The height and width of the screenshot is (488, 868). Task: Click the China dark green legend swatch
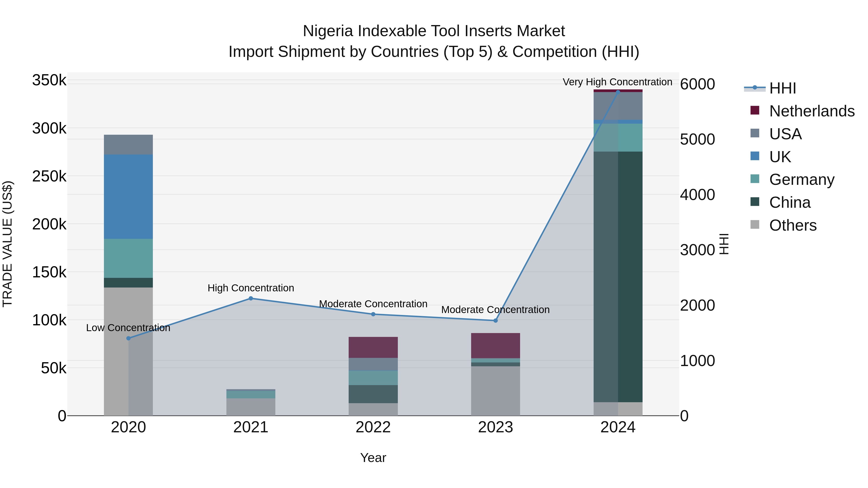tap(755, 202)
